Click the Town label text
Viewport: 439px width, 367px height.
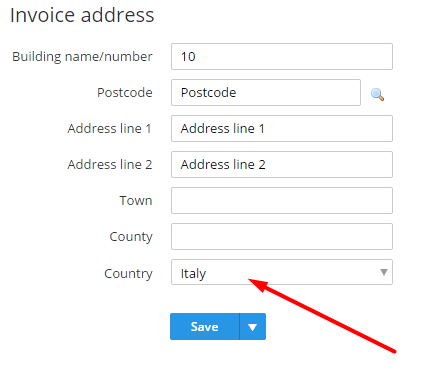pos(136,200)
